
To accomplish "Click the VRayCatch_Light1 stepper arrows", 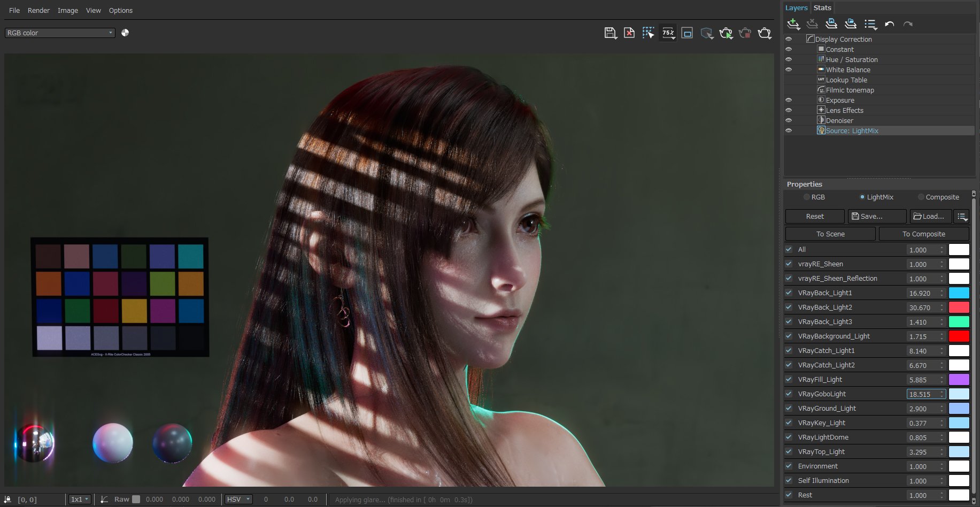I will click(942, 351).
